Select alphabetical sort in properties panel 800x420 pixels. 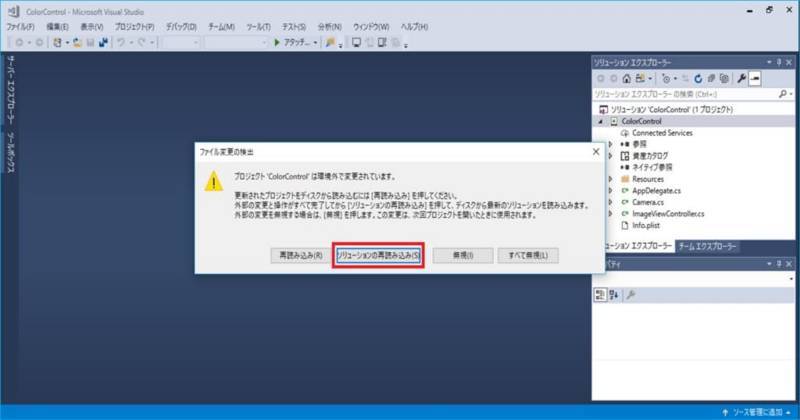614,295
